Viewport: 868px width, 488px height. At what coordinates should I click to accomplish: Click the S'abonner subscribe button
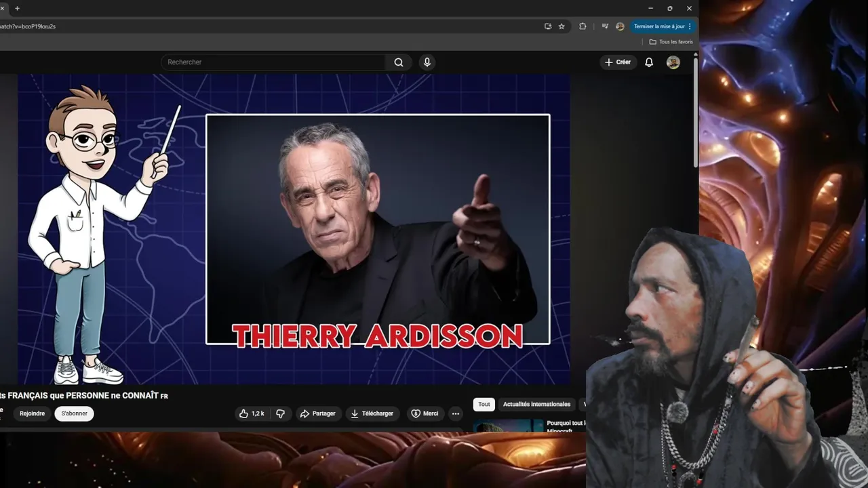click(x=75, y=413)
